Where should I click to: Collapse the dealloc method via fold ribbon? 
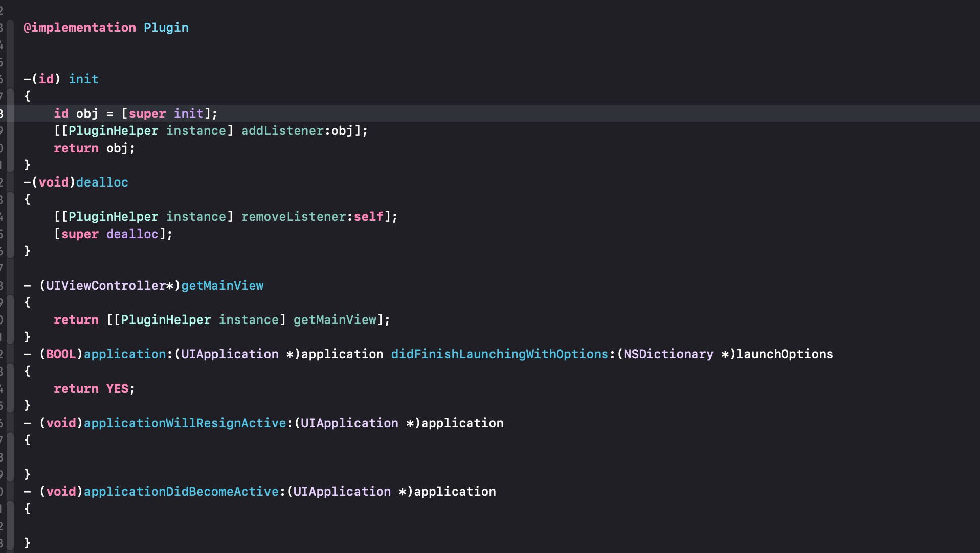(10, 225)
